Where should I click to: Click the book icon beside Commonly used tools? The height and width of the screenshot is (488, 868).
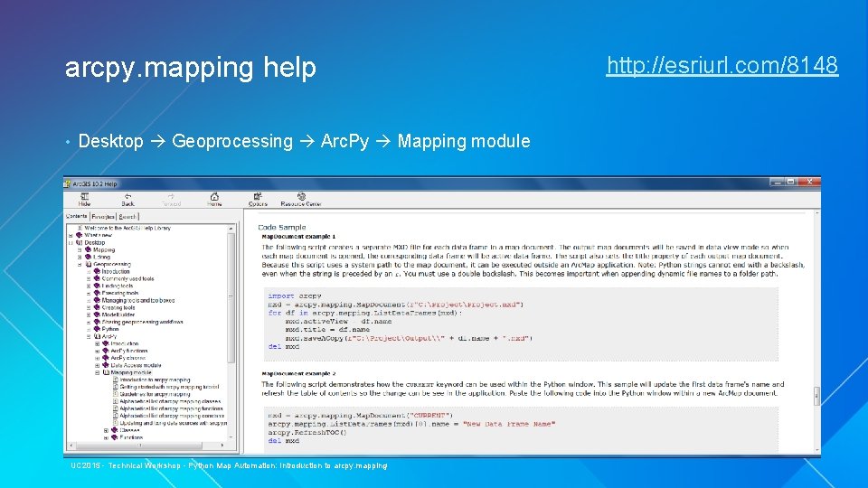pos(97,278)
